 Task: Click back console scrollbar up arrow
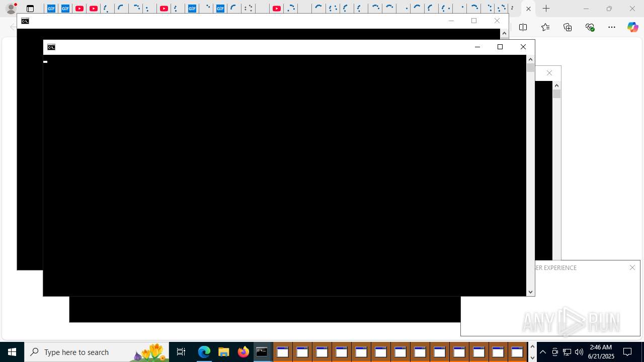[504, 33]
